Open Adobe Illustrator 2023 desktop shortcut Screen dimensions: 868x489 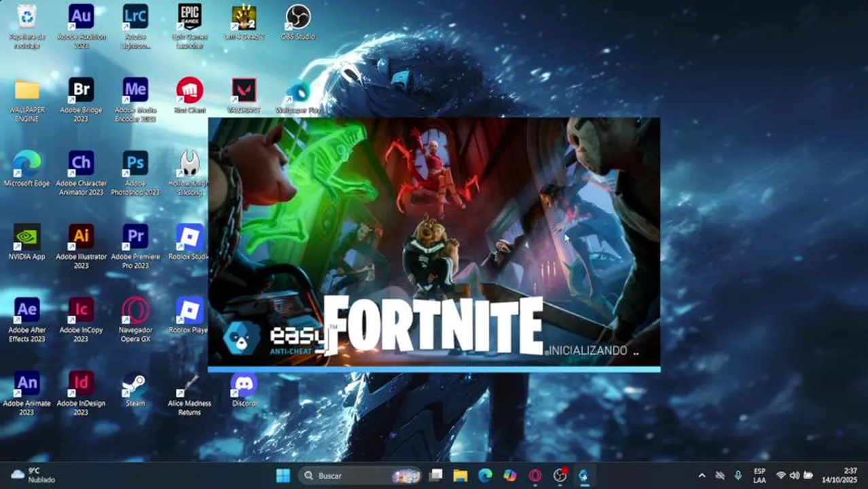pos(81,247)
